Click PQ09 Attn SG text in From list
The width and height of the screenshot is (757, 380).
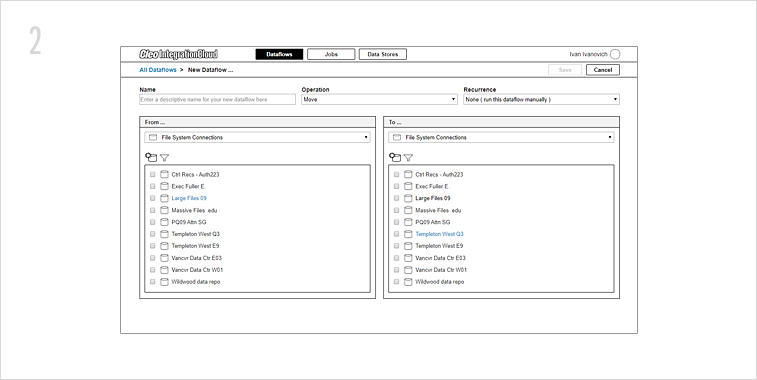pos(189,222)
